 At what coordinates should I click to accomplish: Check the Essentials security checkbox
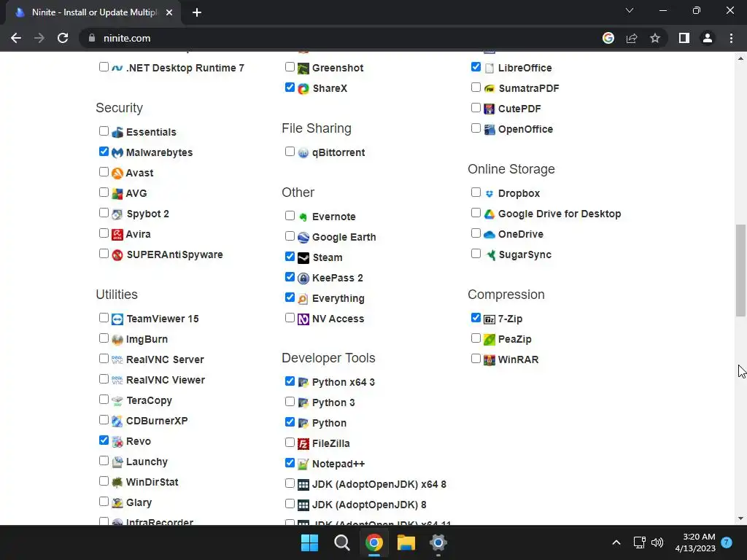click(104, 131)
